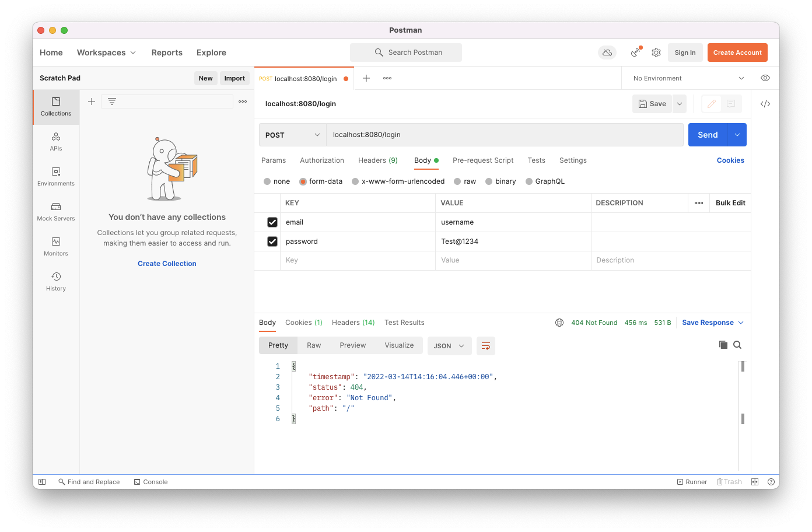Click the edit pencil icon
Viewport: 812px width, 532px height.
click(712, 104)
